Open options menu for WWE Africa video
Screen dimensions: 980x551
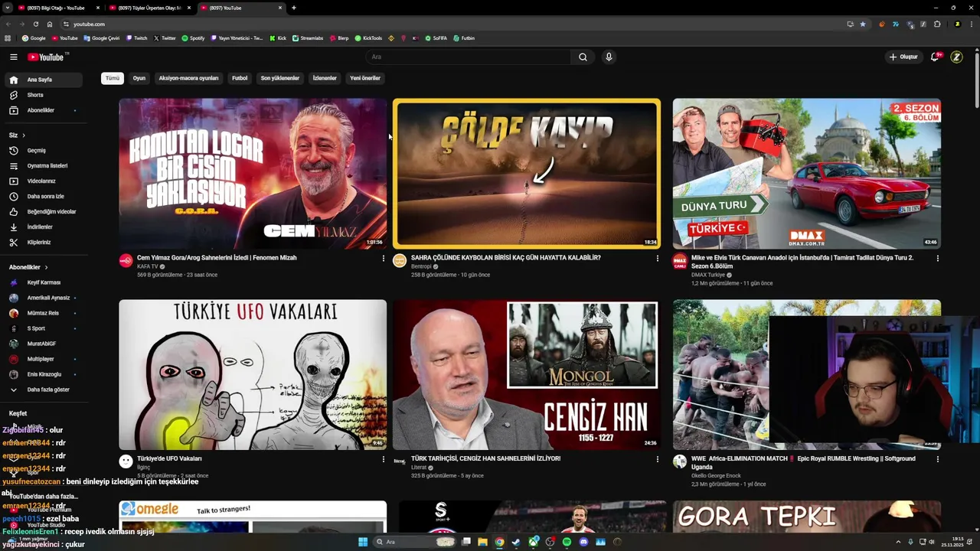click(x=937, y=459)
